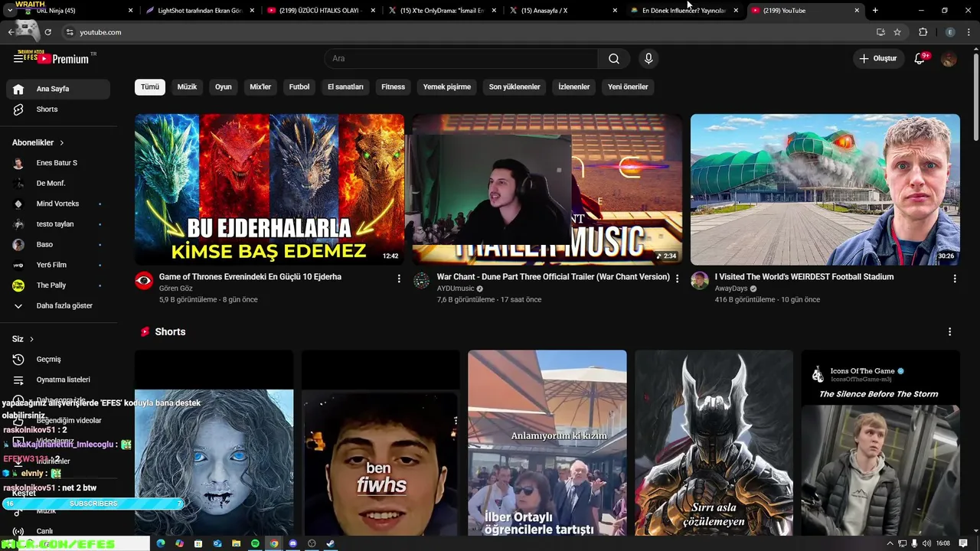Open Geçmiş history in sidebar
This screenshot has height=551, width=980.
(58, 359)
